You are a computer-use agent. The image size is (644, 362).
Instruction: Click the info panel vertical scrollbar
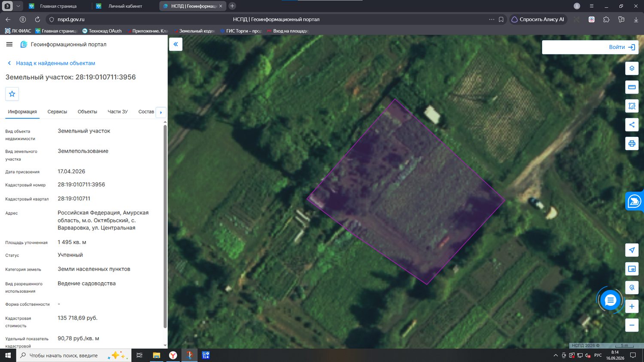(x=165, y=226)
